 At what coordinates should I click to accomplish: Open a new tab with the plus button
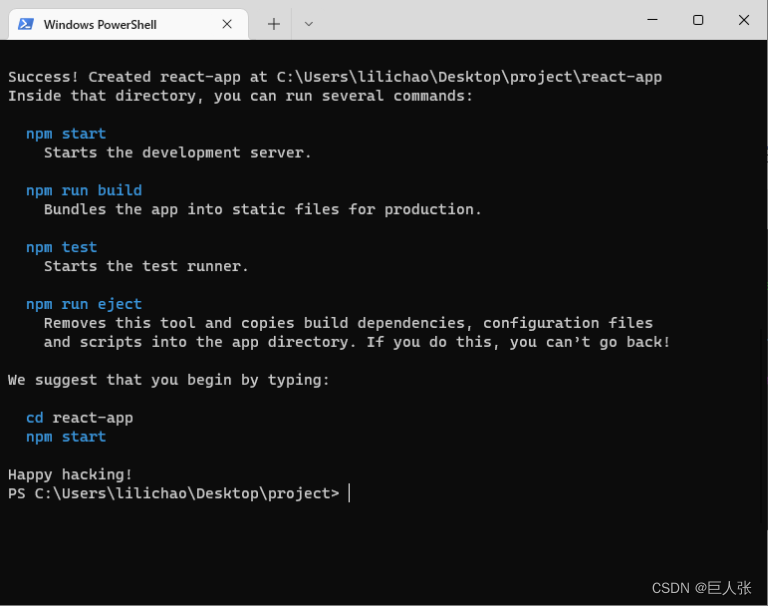pyautogui.click(x=274, y=24)
